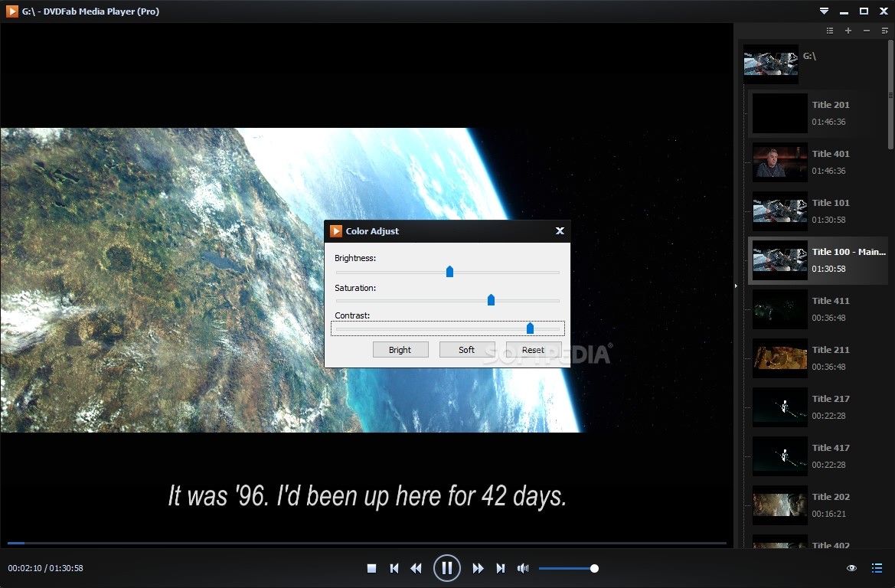Click the Title 217 duration 00:22:28
Viewport: 895px width, 588px height.
[829, 416]
